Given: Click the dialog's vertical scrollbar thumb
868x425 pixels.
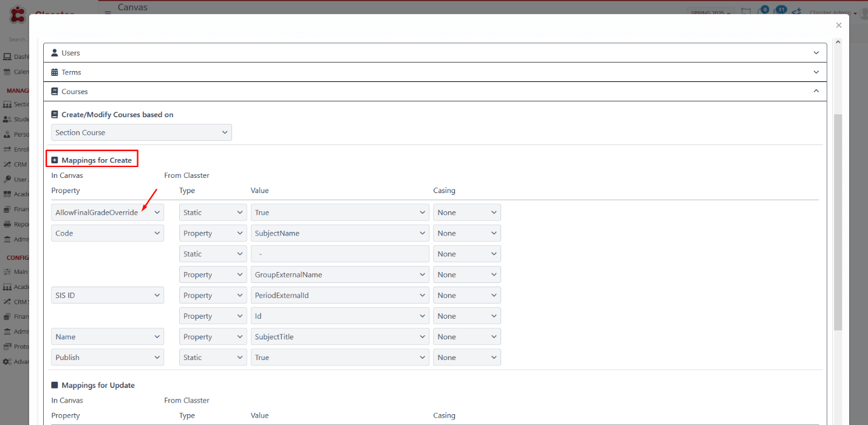Looking at the screenshot, I should coord(838,222).
